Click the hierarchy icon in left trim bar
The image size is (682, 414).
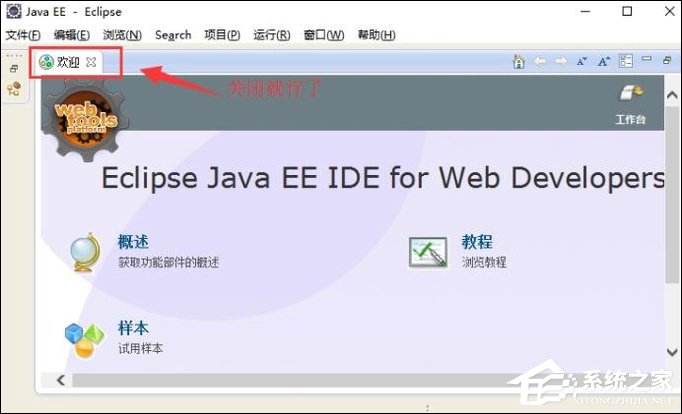click(14, 89)
